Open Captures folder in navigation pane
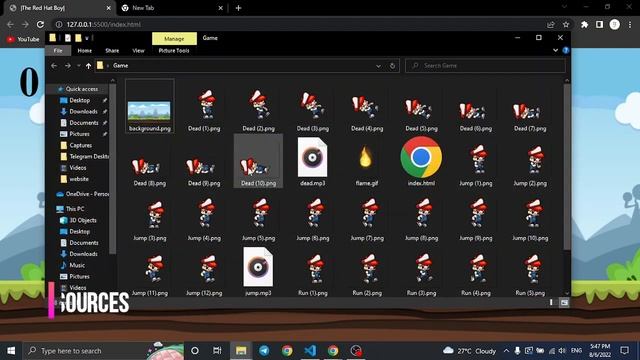 [x=80, y=145]
